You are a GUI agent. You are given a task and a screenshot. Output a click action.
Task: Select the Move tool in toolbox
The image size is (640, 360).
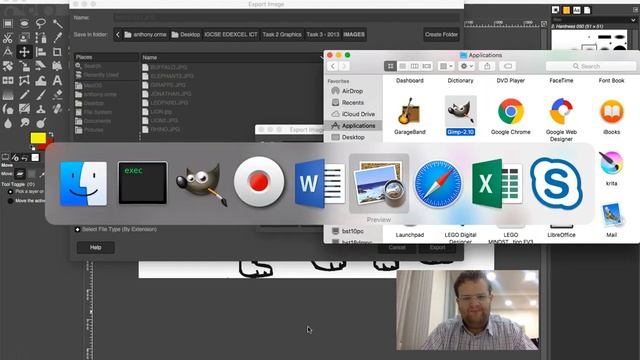tap(24, 52)
